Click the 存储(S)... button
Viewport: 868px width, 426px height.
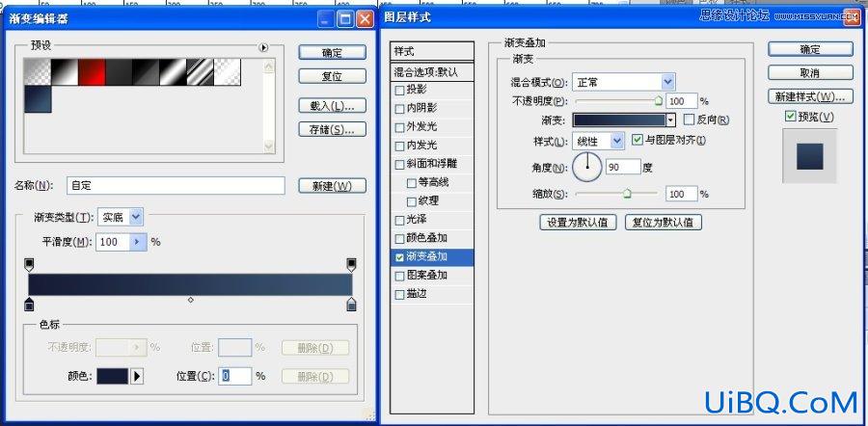[x=332, y=129]
